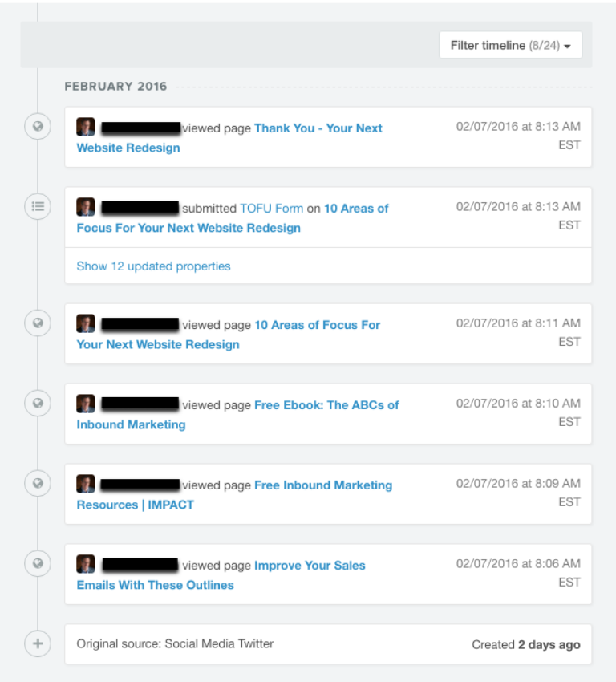Click globe icon beside 8:11 AM page view

pyautogui.click(x=38, y=323)
